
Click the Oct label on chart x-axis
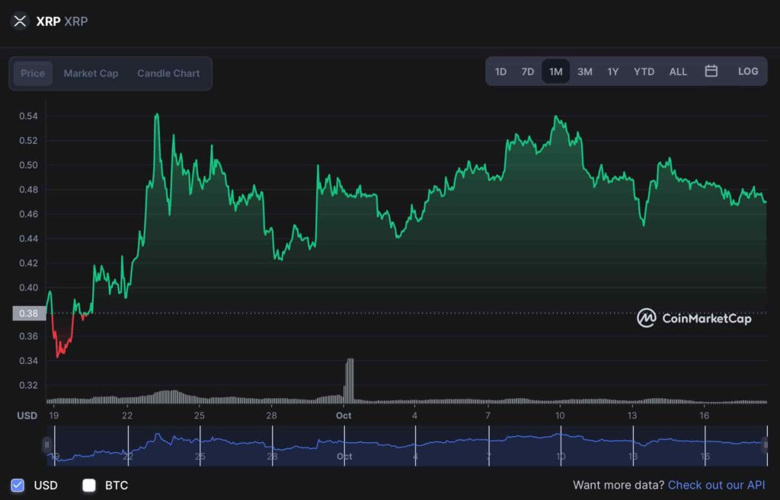pyautogui.click(x=344, y=415)
